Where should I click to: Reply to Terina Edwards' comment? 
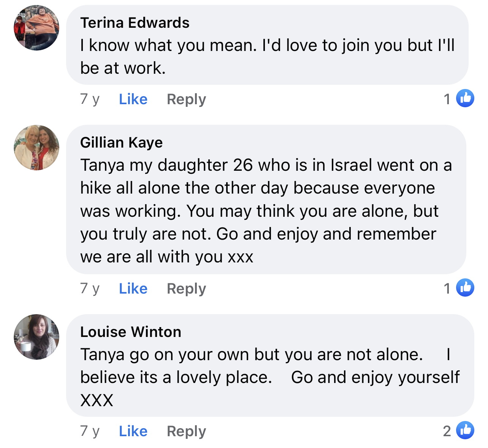(186, 99)
